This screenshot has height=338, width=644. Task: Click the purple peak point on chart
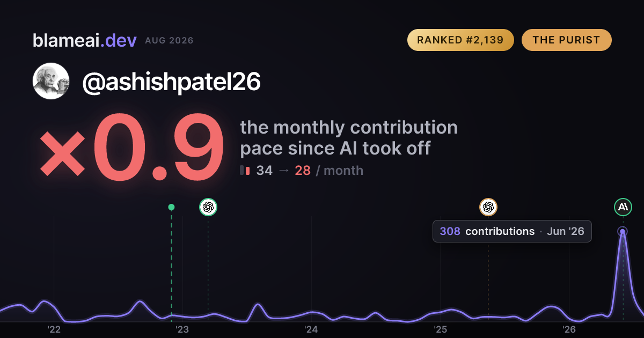point(623,232)
